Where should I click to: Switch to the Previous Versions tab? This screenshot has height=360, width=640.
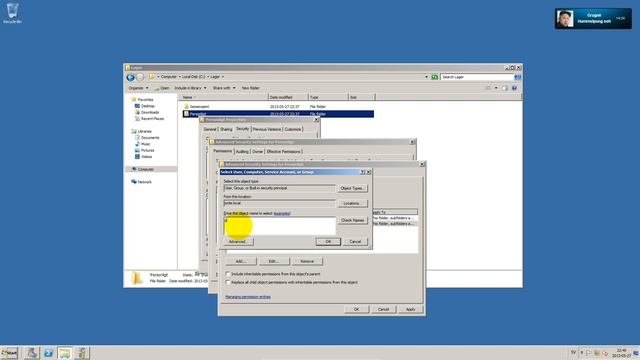(267, 129)
